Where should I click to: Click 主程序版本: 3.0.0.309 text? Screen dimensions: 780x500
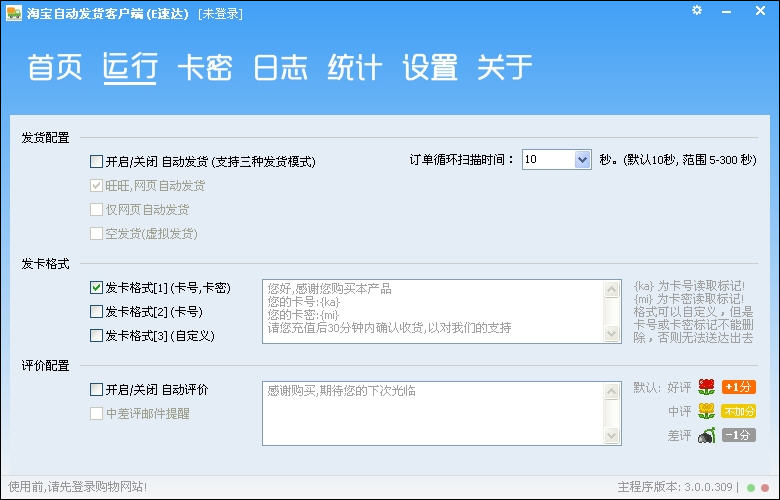coord(675,487)
